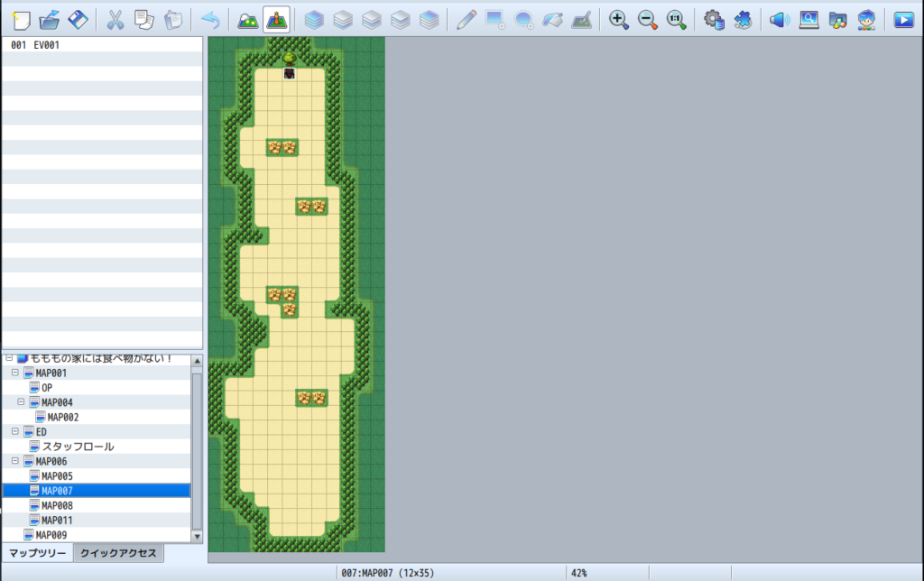Open the Character Generator icon
The height and width of the screenshot is (581, 924).
pyautogui.click(x=866, y=19)
